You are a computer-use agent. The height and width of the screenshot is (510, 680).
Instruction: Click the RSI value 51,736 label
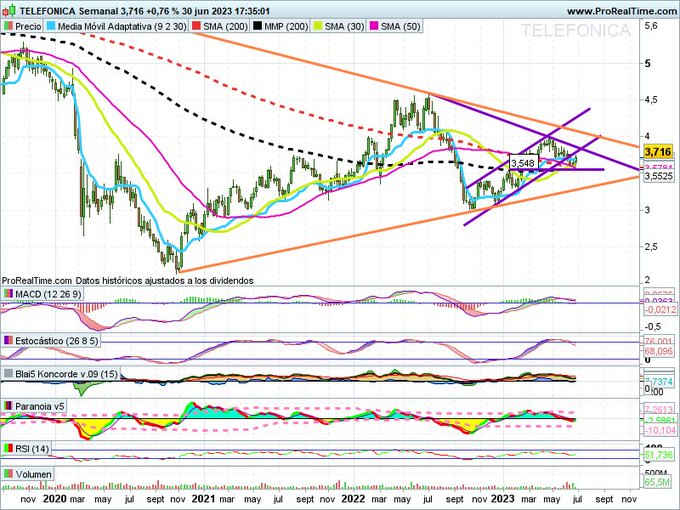pyautogui.click(x=658, y=455)
